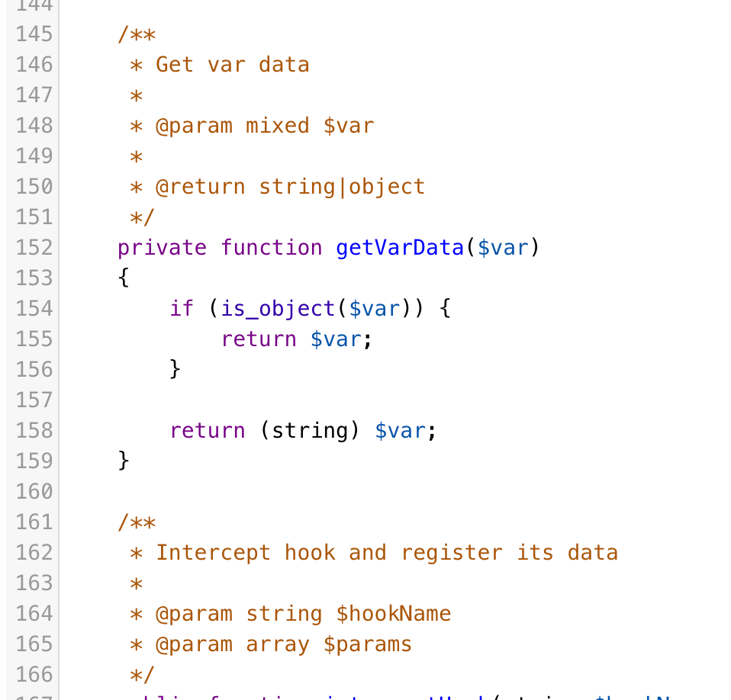This screenshot has height=700, width=731.
Task: Click the 'return $var;' statement on line 155
Action: (297, 339)
